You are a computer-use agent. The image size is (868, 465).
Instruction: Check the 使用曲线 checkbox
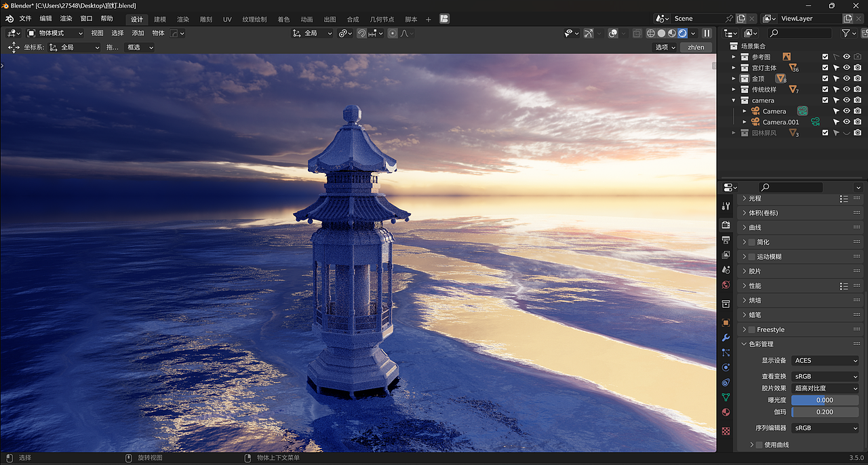click(x=759, y=445)
